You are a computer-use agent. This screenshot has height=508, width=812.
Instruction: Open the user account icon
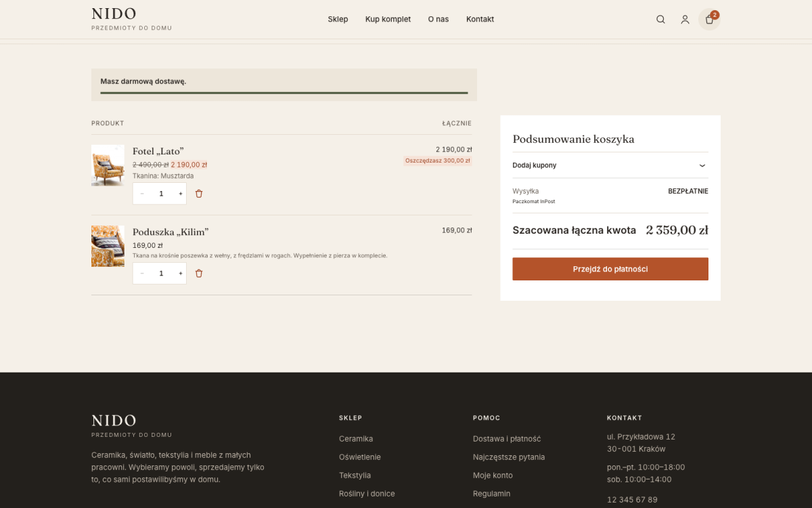(x=685, y=20)
